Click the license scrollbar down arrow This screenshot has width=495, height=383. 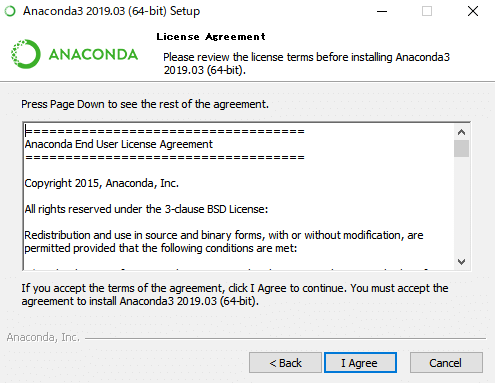(461, 262)
